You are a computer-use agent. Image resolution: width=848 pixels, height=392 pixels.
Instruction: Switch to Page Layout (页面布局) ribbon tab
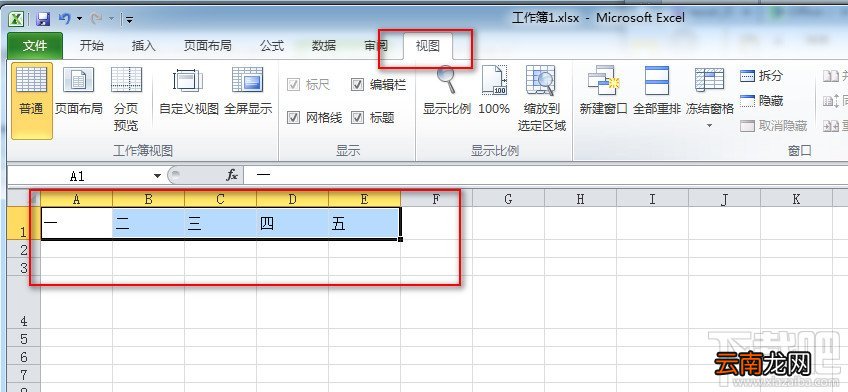tap(208, 46)
